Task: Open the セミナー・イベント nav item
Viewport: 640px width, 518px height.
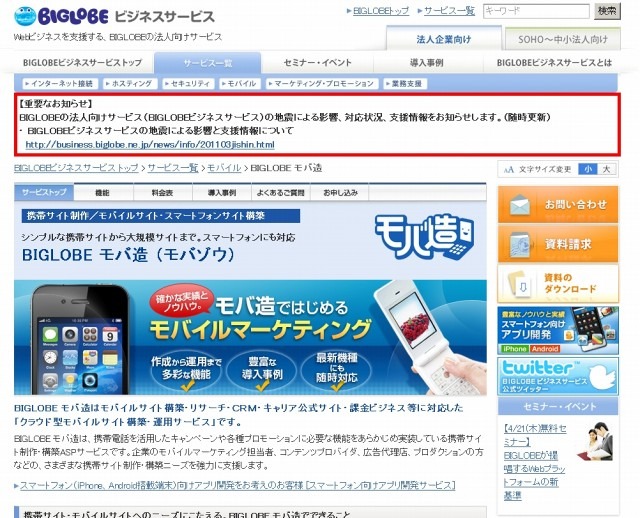Action: (x=317, y=63)
